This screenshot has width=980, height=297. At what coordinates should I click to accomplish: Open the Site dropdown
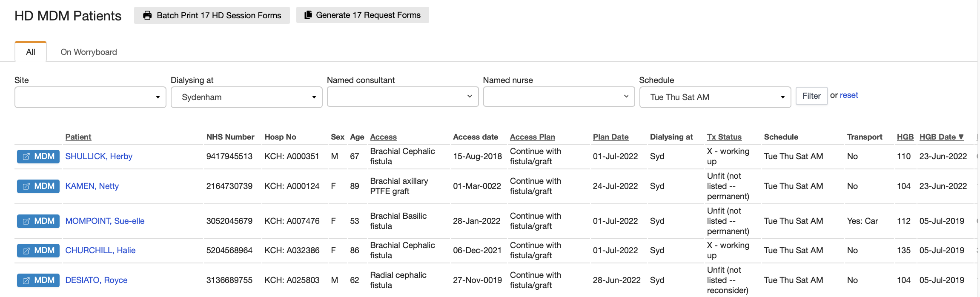point(90,97)
